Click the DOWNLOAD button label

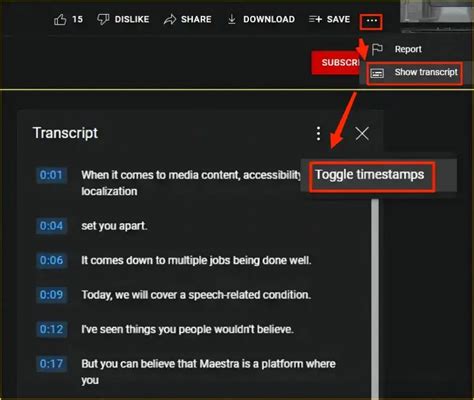[x=269, y=20]
